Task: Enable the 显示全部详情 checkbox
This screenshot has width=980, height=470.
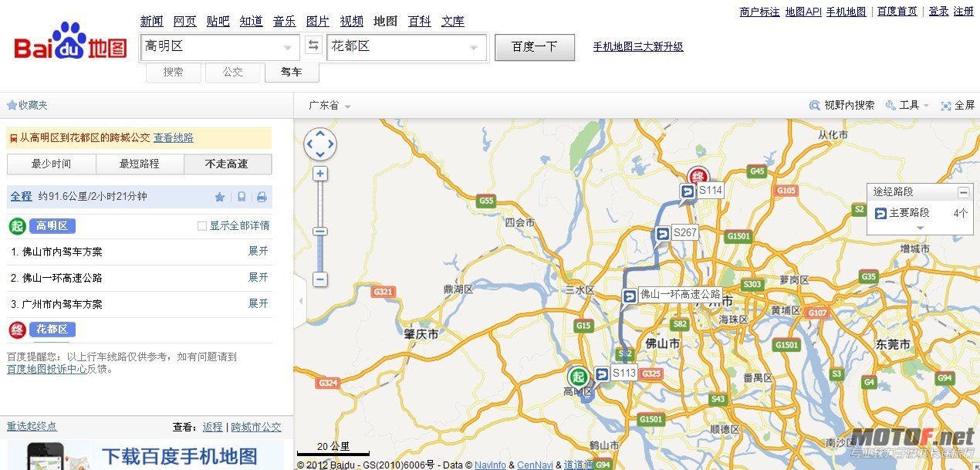Action: (x=202, y=226)
